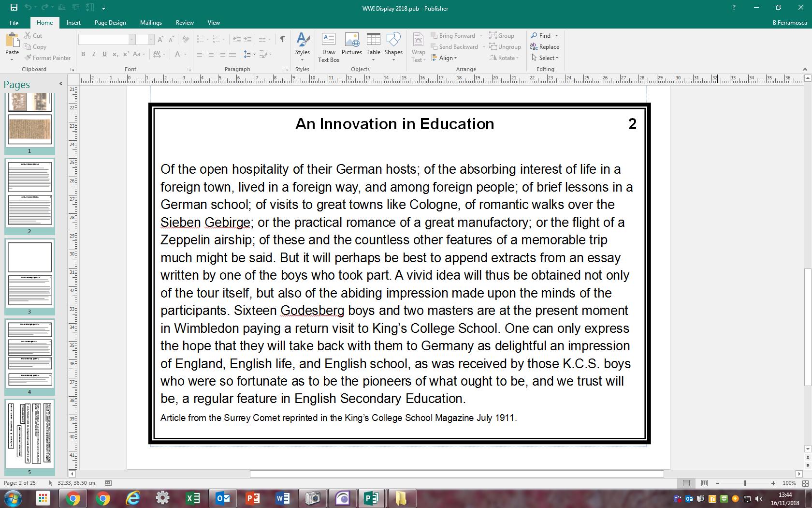Viewport: 812px width, 508px height.
Task: Click Send Backward in Arrange group
Action: 454,47
